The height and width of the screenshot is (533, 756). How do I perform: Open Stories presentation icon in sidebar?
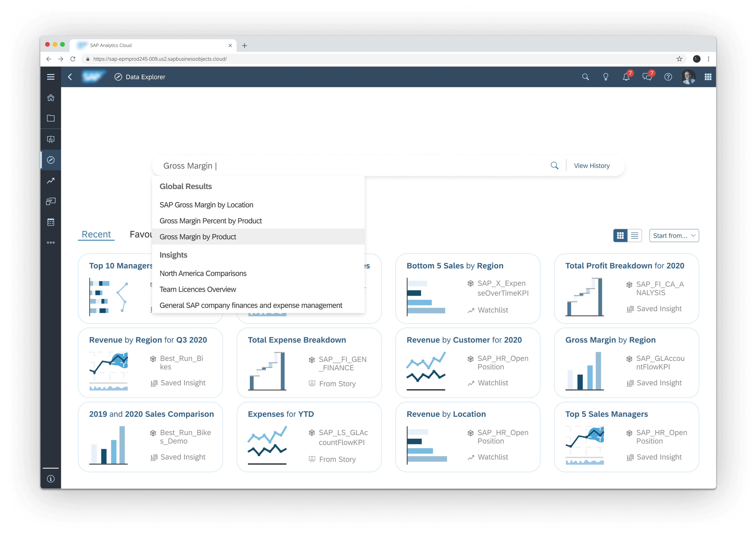click(51, 139)
